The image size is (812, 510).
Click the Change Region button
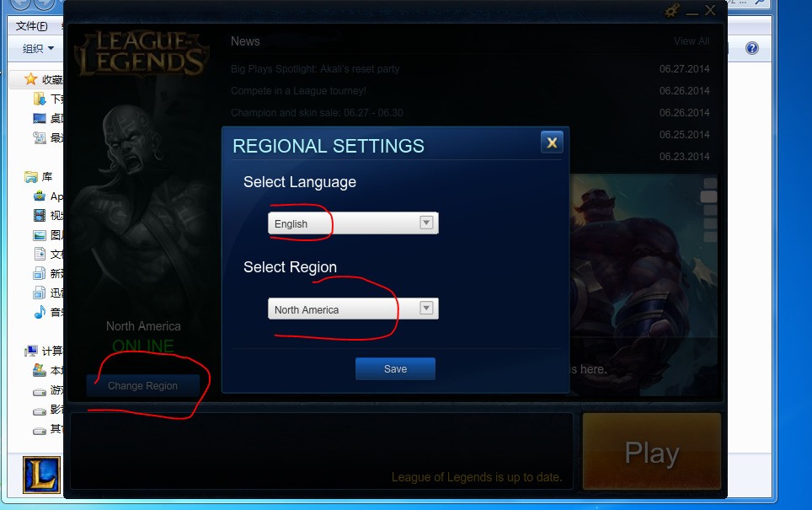[143, 385]
